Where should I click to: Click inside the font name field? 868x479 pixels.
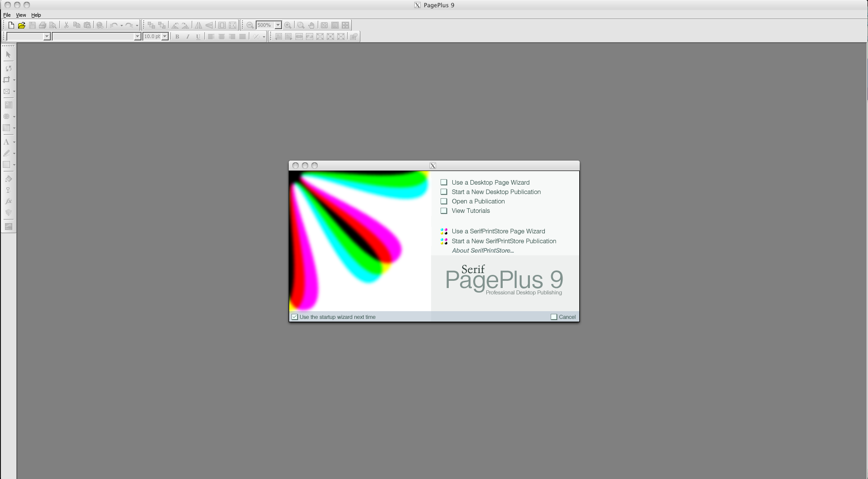pos(93,37)
